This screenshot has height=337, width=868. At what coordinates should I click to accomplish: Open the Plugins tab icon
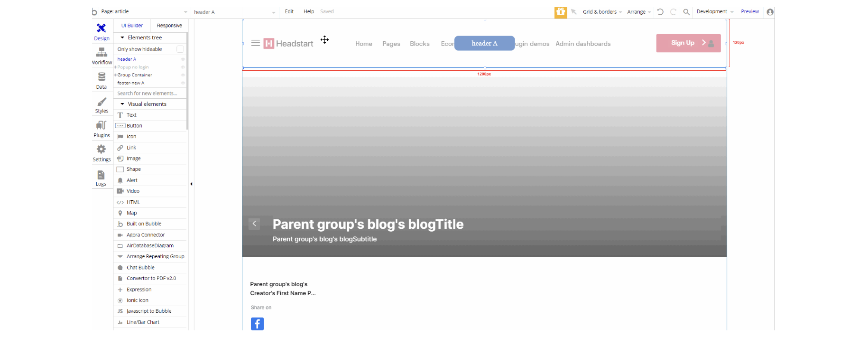(102, 125)
